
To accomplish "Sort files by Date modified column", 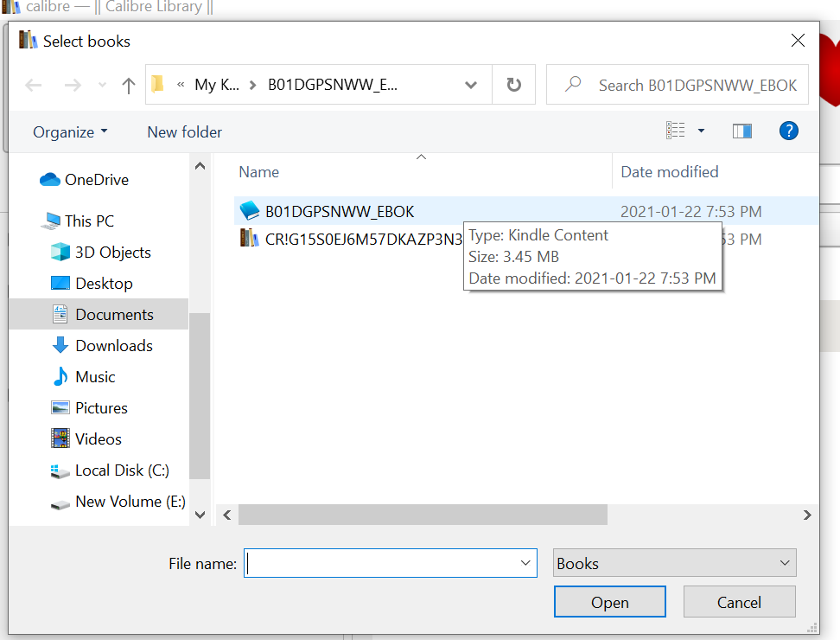I will 670,172.
